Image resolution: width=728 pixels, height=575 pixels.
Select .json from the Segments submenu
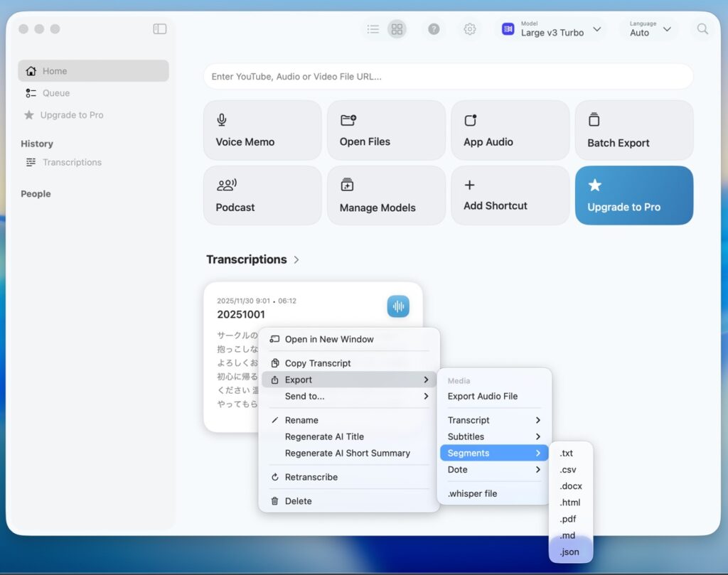569,552
